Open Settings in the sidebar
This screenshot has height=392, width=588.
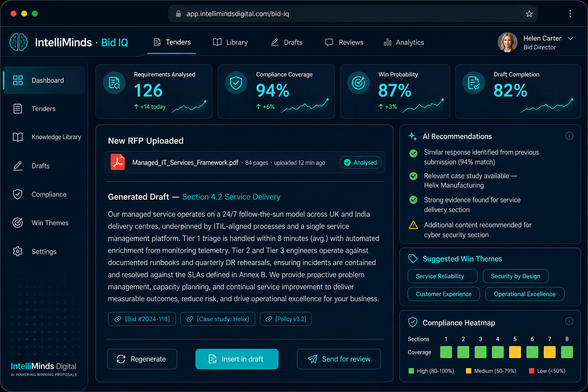[x=44, y=252]
